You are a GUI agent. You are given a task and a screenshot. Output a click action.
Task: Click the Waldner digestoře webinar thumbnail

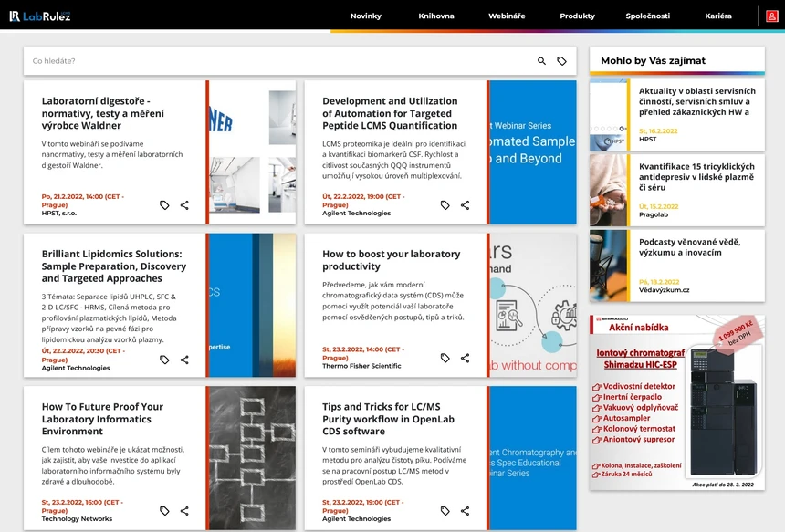point(252,152)
